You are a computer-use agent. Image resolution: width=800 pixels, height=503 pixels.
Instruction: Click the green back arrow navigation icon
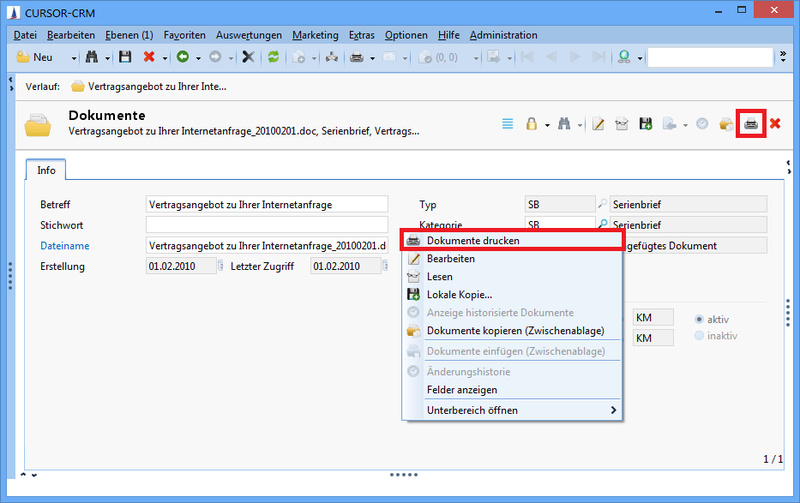182,57
